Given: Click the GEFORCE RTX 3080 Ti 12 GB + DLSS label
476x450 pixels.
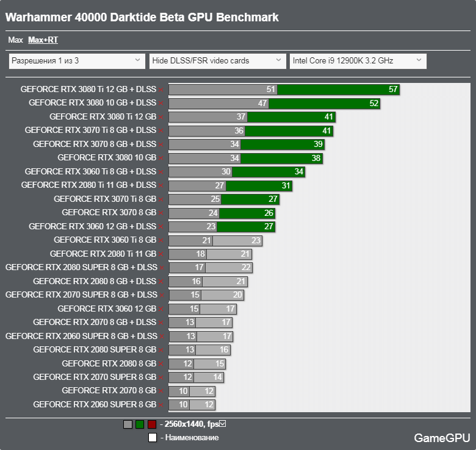Looking at the screenshot, I should 88,89.
